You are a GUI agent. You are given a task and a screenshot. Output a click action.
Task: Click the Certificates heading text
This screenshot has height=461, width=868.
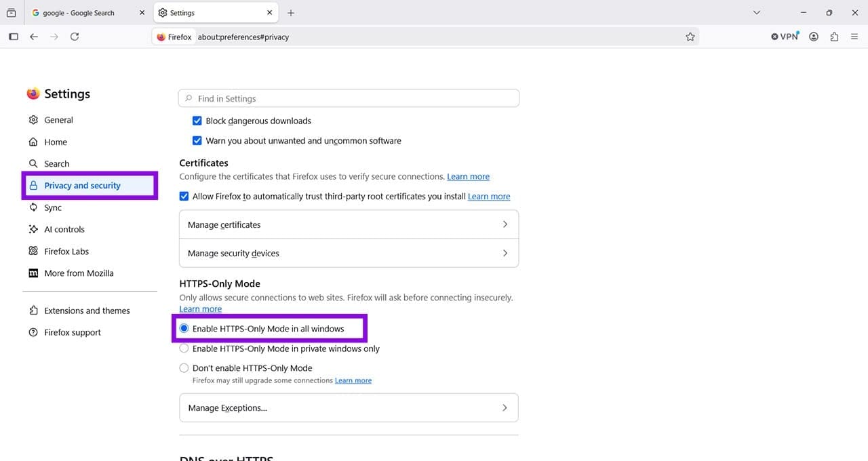203,163
